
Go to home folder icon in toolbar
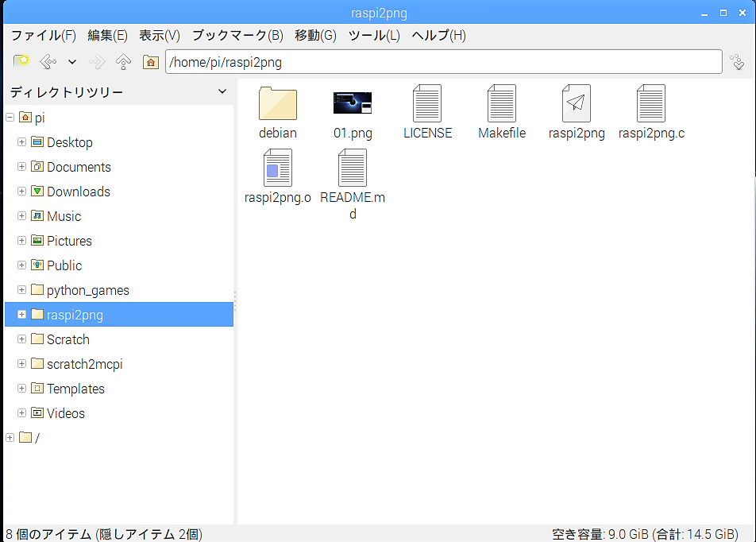coord(151,62)
